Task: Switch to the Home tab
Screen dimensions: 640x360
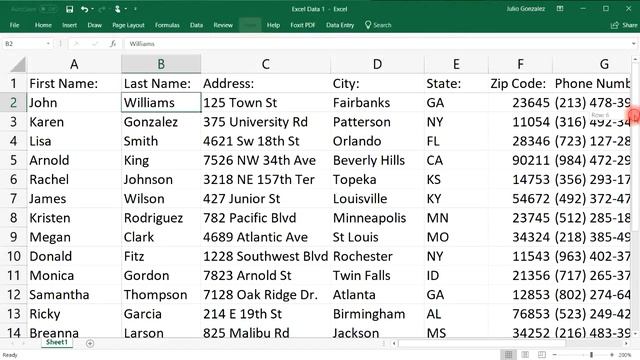Action: point(43,25)
